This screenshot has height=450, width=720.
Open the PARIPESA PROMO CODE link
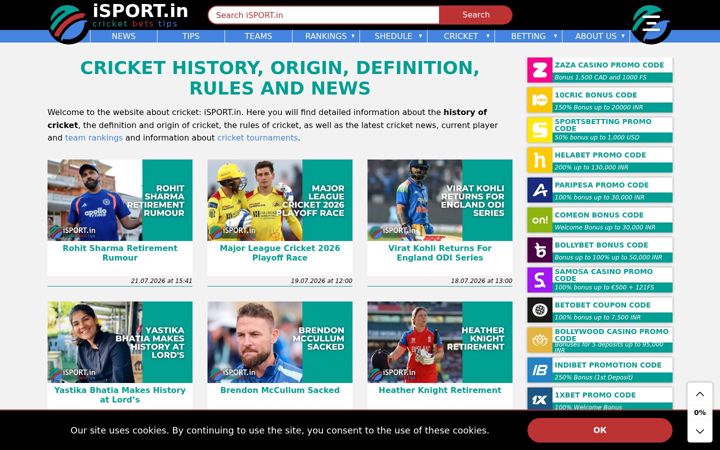(x=602, y=185)
